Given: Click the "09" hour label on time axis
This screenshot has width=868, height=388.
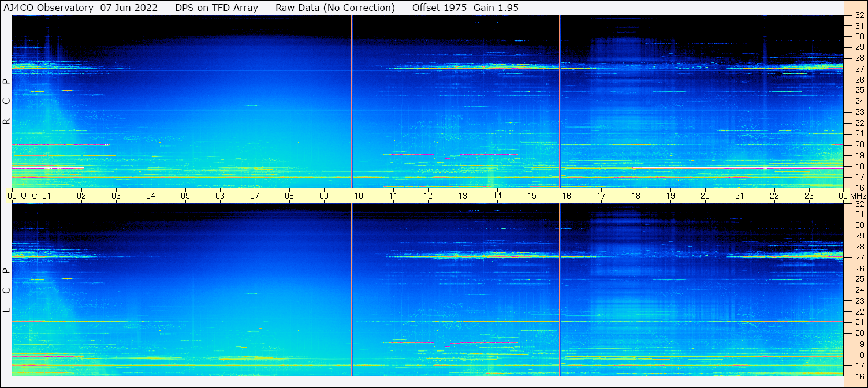Looking at the screenshot, I should [x=324, y=196].
